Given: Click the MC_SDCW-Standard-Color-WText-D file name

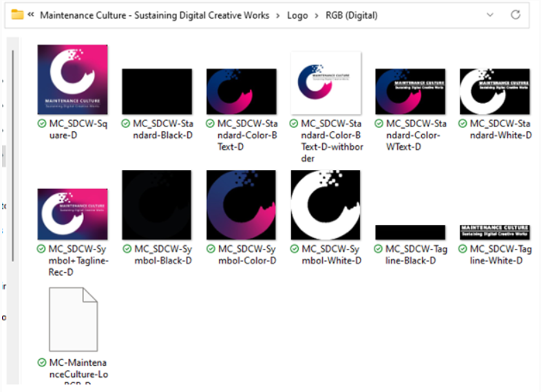Looking at the screenshot, I should click(x=416, y=135).
